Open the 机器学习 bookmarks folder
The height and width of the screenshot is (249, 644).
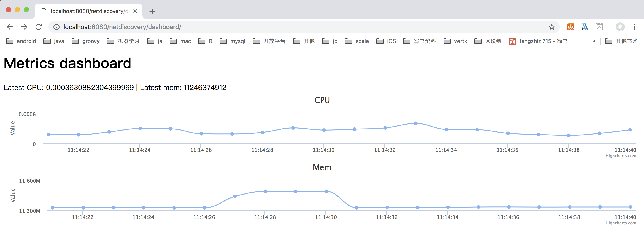coord(123,41)
